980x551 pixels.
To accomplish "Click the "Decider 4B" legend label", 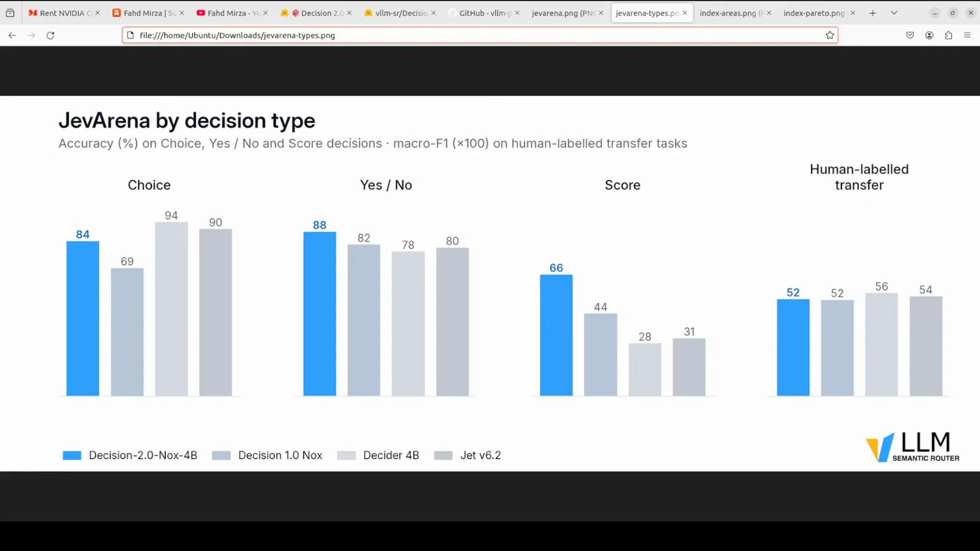I will 391,455.
